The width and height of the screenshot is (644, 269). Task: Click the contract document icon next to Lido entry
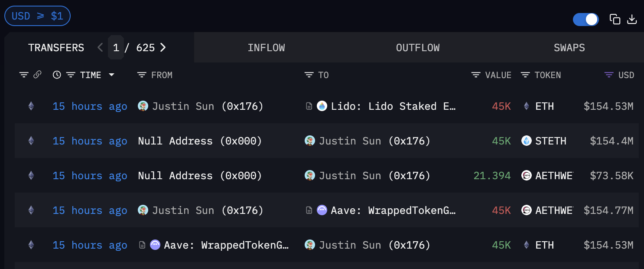click(309, 105)
